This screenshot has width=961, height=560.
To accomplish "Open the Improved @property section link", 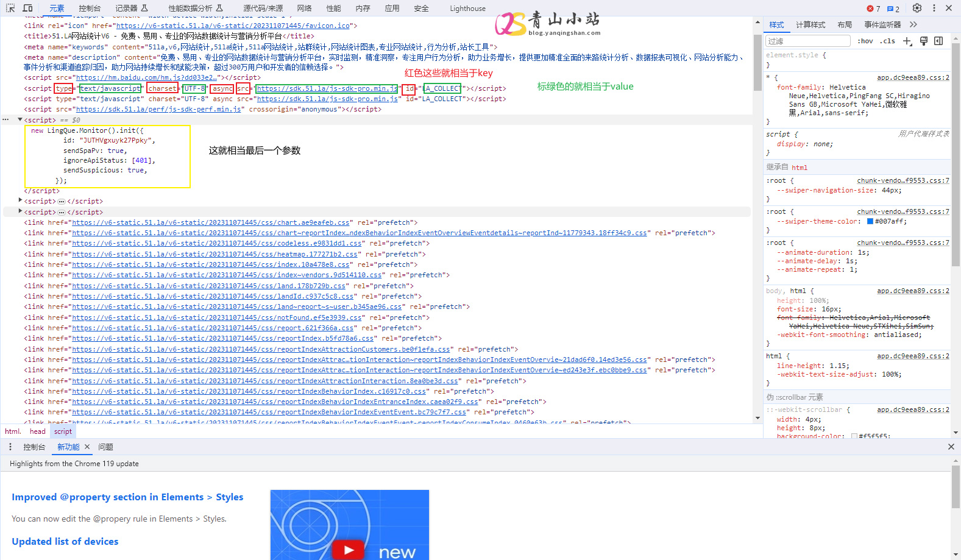I will click(127, 497).
